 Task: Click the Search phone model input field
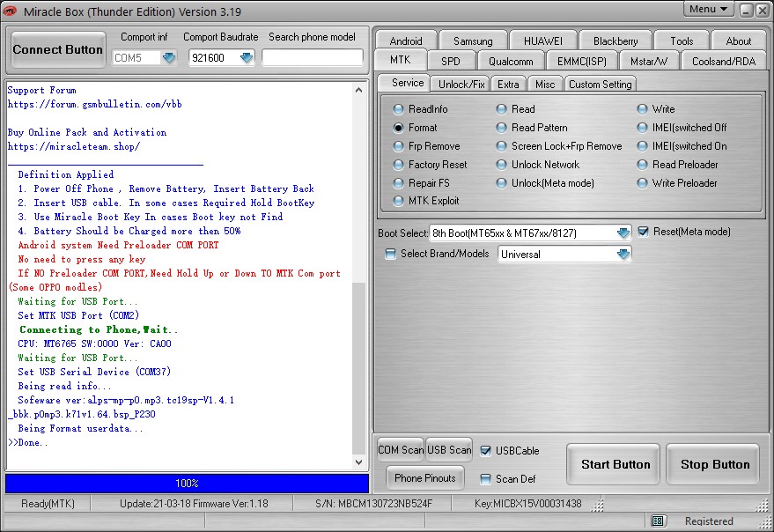pyautogui.click(x=313, y=58)
